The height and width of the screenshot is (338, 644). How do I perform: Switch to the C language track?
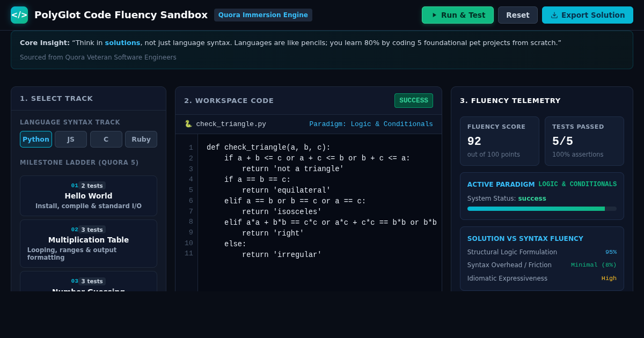click(x=106, y=139)
